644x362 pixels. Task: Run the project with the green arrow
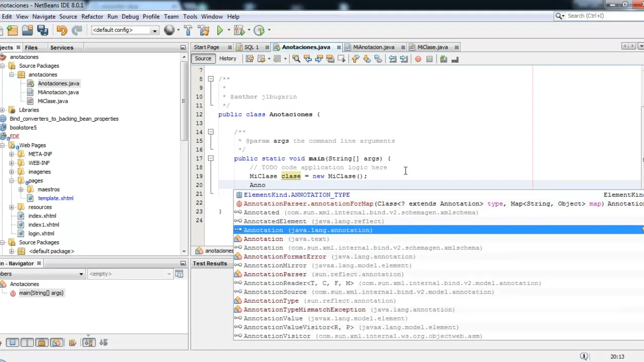(x=220, y=30)
